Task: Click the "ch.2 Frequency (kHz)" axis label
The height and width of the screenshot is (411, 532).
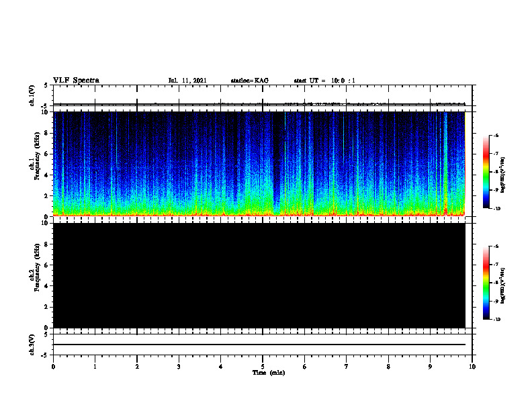Action: 36,267
